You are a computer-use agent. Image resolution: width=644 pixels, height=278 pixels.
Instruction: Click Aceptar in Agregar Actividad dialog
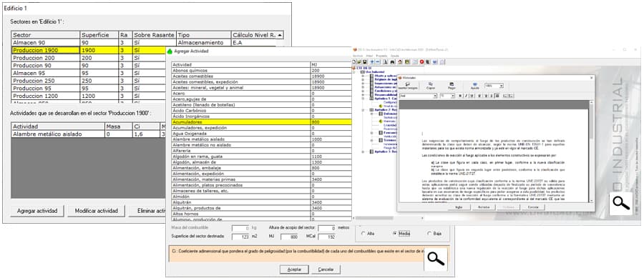coord(294,270)
